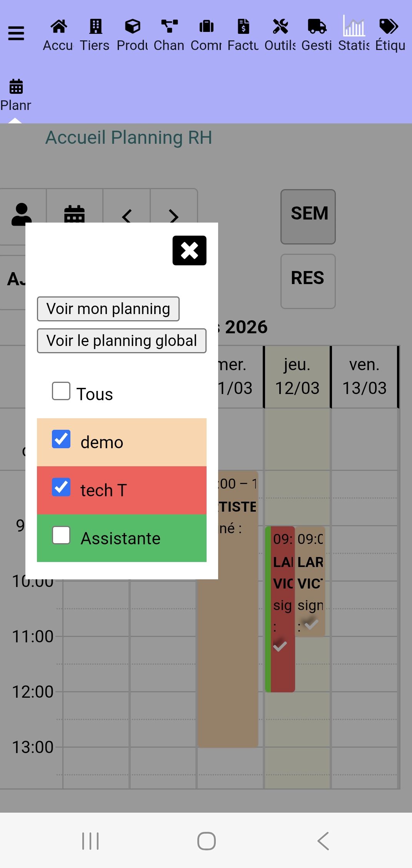
Task: Open Produits box icon
Action: [132, 27]
